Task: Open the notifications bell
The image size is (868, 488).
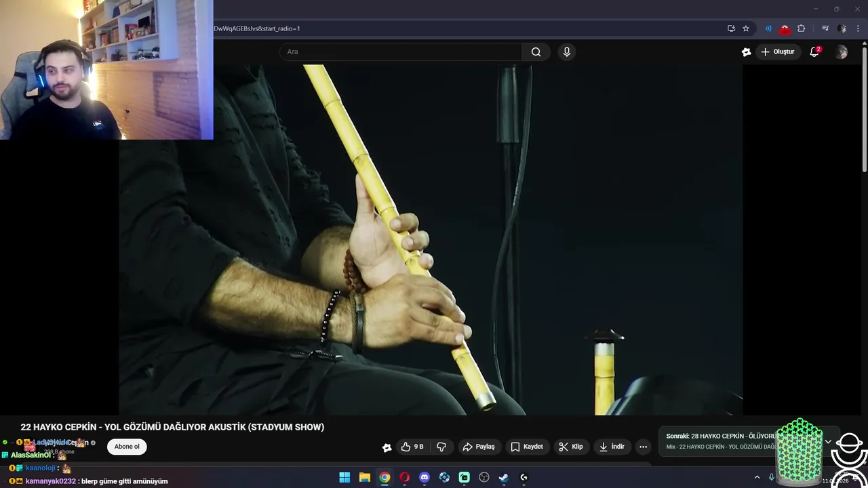Action: tap(815, 52)
